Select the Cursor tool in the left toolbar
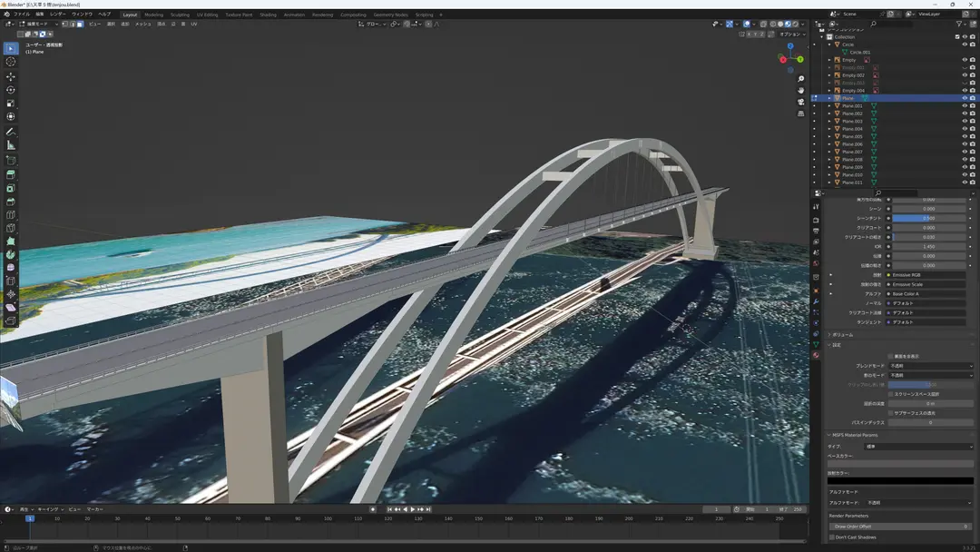This screenshot has height=552, width=980. 11,62
